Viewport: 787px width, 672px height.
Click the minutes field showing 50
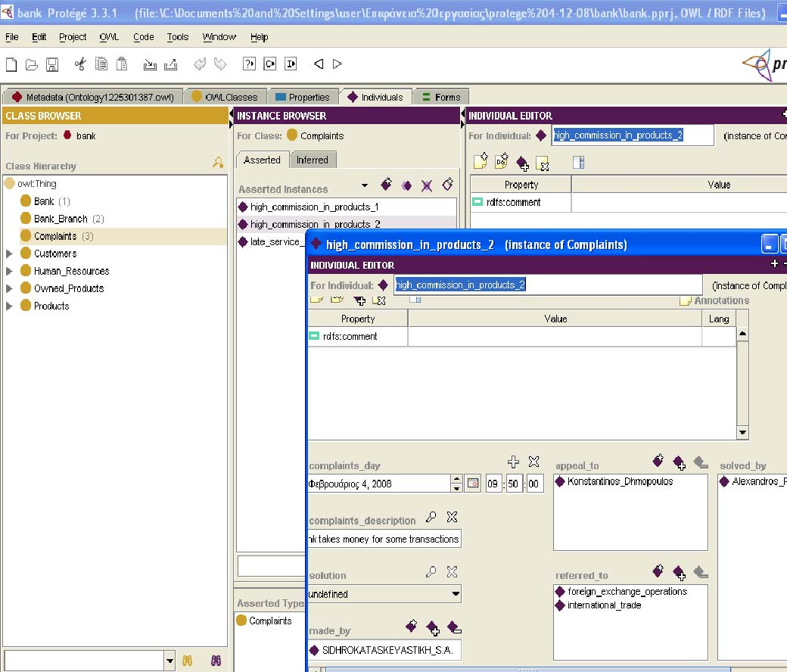click(513, 484)
